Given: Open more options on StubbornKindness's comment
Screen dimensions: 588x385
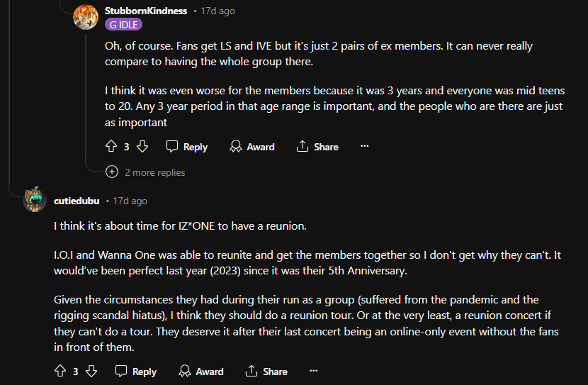Looking at the screenshot, I should pos(365,147).
